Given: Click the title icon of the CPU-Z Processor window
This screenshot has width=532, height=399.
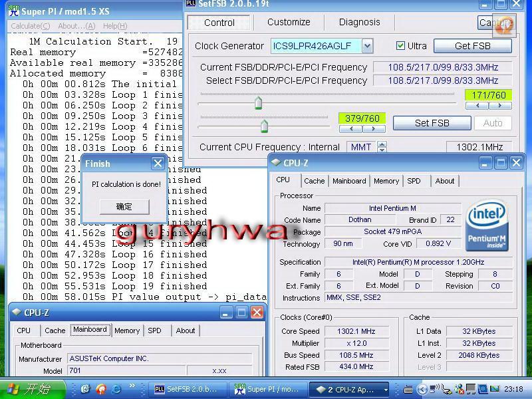Looking at the screenshot, I should tap(276, 162).
